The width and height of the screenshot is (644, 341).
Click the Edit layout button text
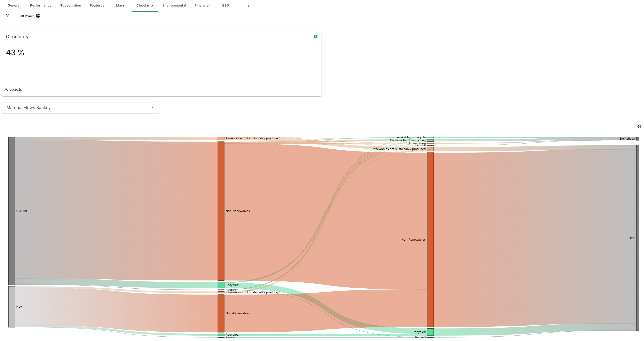click(26, 16)
